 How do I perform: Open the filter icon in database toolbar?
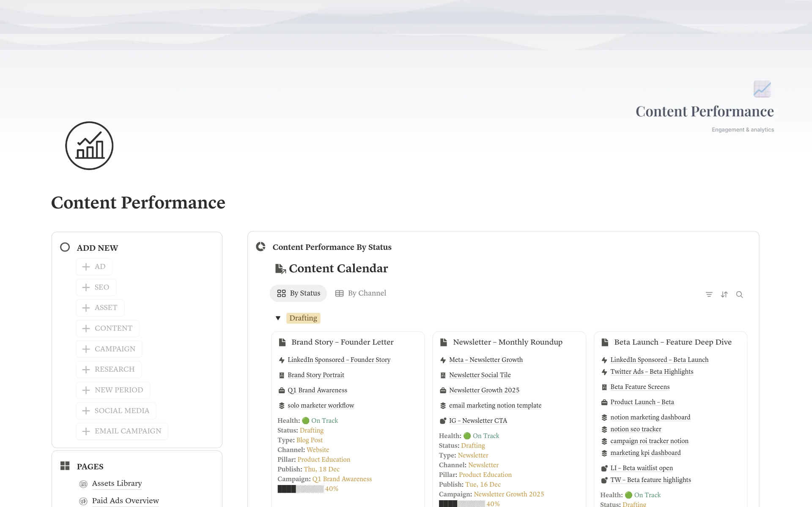click(x=709, y=294)
